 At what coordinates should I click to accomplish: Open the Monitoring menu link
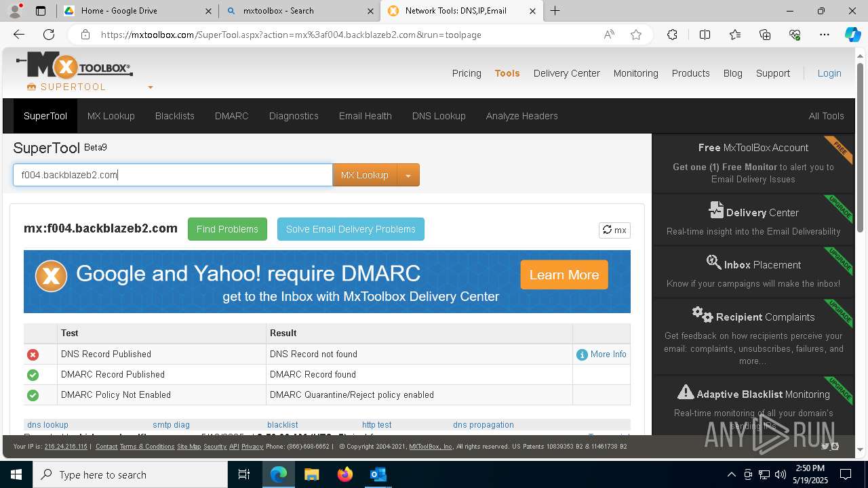[x=636, y=73]
